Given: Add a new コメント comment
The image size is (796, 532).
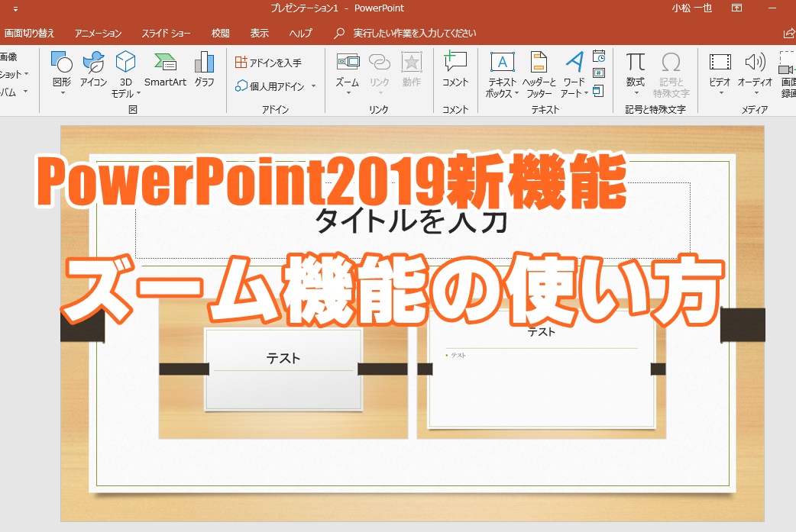Looking at the screenshot, I should tap(455, 69).
